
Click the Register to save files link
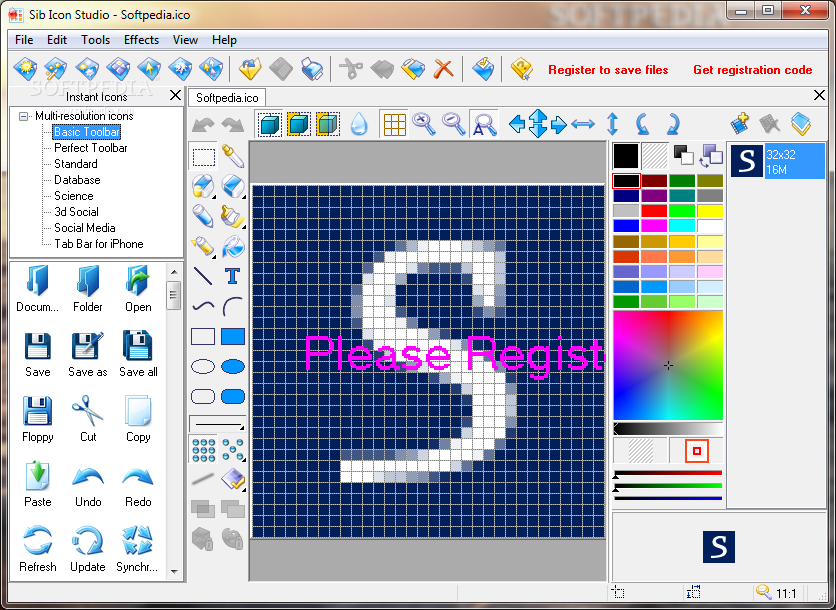coord(608,70)
